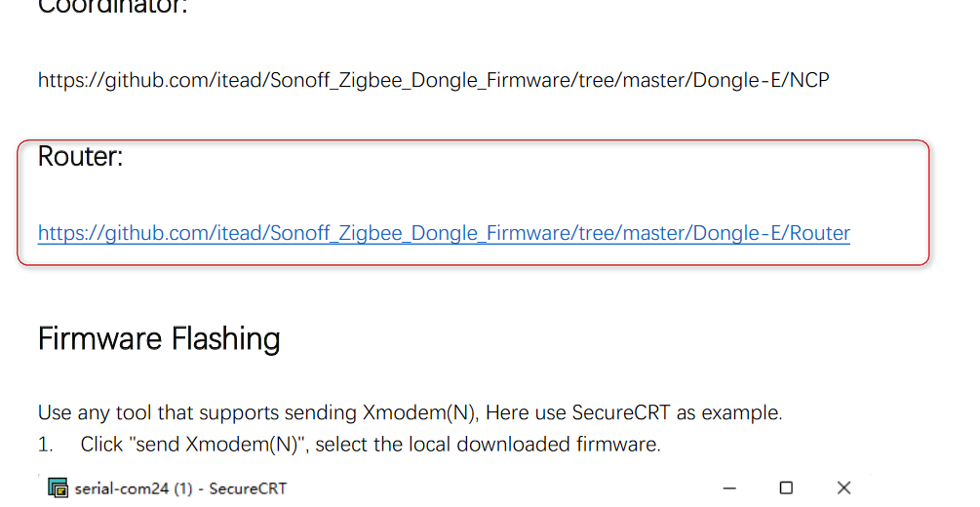Click the "Firmware Flashing" heading

tap(159, 339)
